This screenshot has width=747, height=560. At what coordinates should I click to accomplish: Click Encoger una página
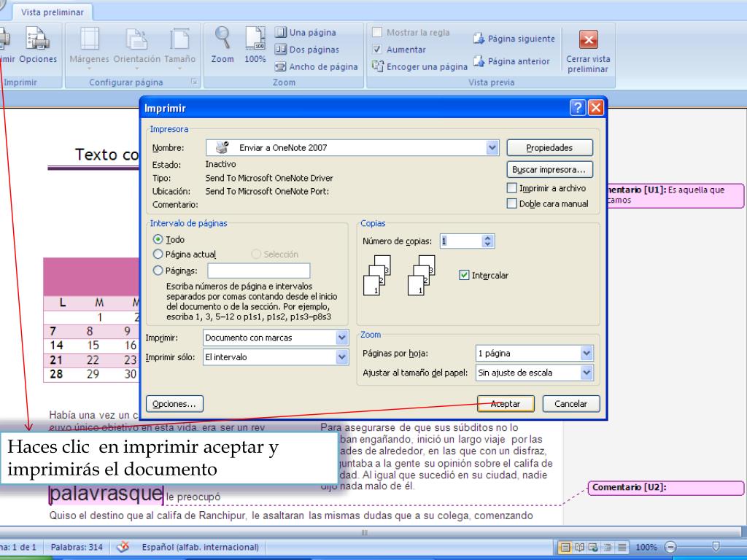point(419,66)
